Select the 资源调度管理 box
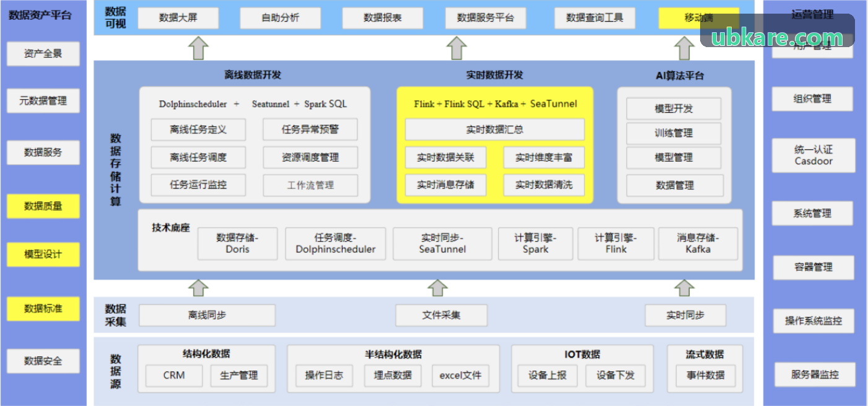 [x=310, y=157]
